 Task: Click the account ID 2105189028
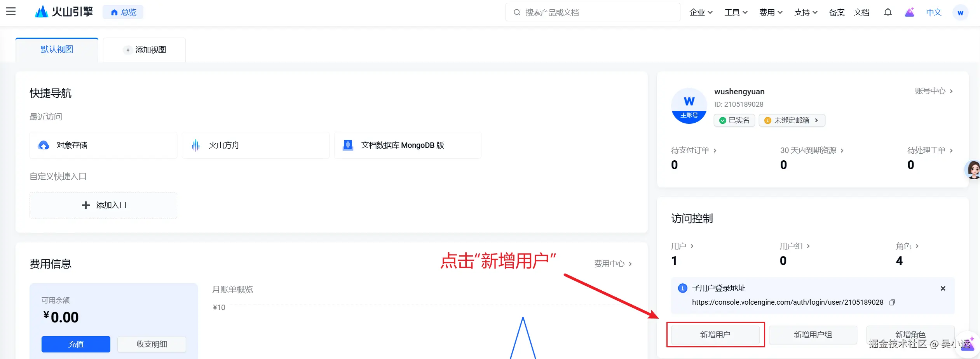pyautogui.click(x=739, y=104)
